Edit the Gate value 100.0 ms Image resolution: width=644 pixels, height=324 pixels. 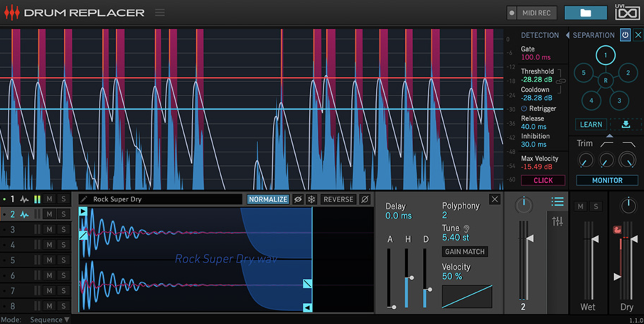click(536, 57)
